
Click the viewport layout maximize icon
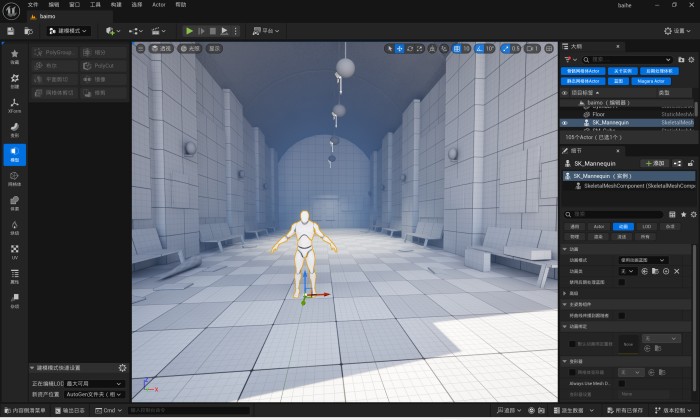point(550,48)
